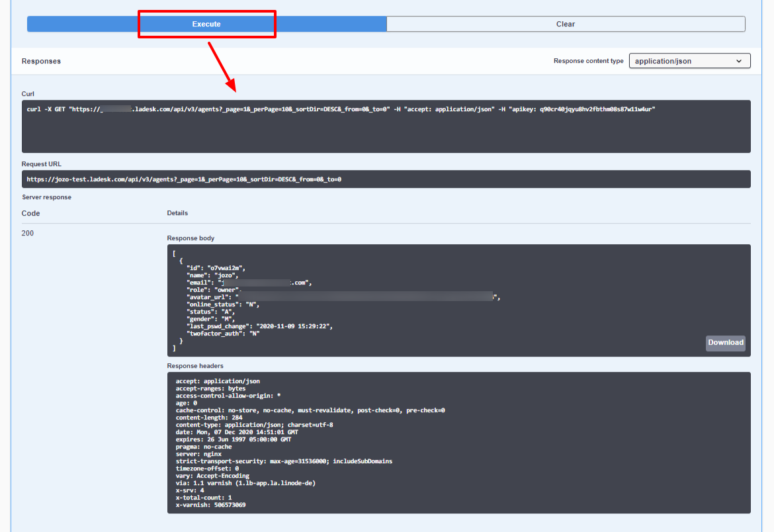The height and width of the screenshot is (532, 774).
Task: Download the response body
Action: point(726,343)
